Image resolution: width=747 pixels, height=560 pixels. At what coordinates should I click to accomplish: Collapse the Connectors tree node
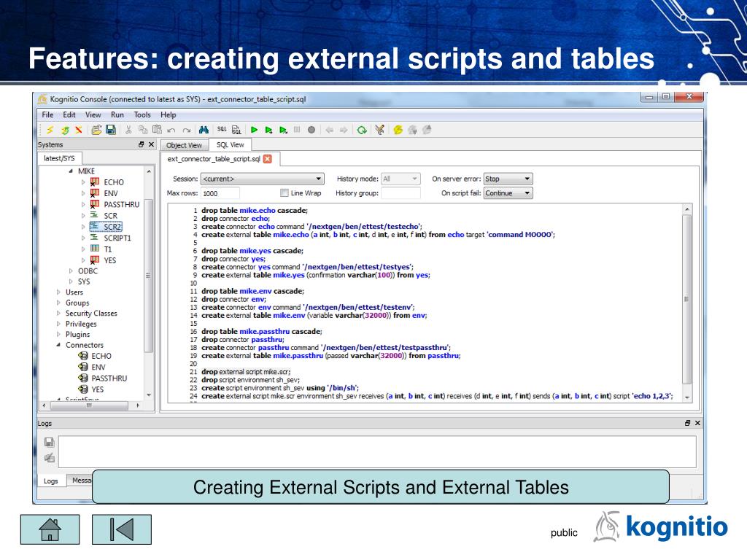58,346
